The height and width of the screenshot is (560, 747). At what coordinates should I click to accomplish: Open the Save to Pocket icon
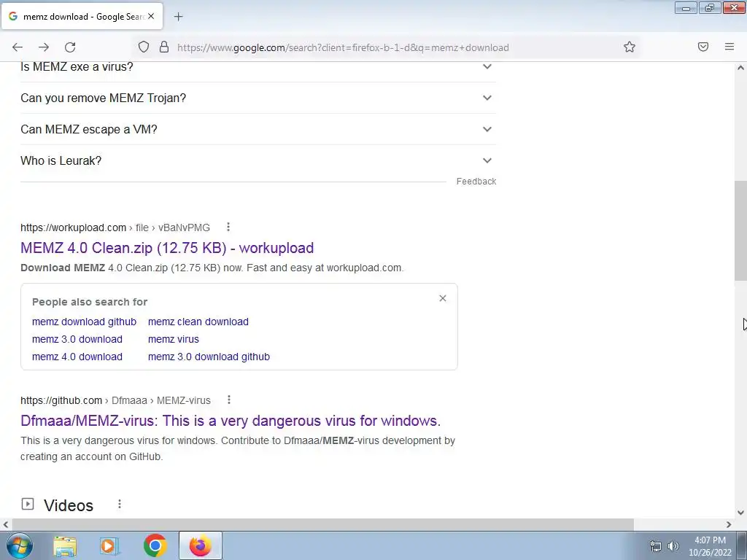coord(703,47)
